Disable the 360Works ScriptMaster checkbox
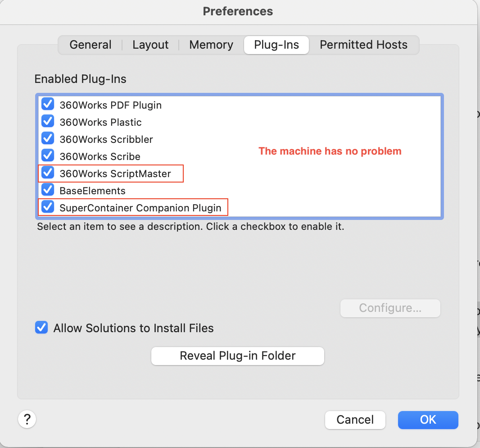 pyautogui.click(x=48, y=174)
